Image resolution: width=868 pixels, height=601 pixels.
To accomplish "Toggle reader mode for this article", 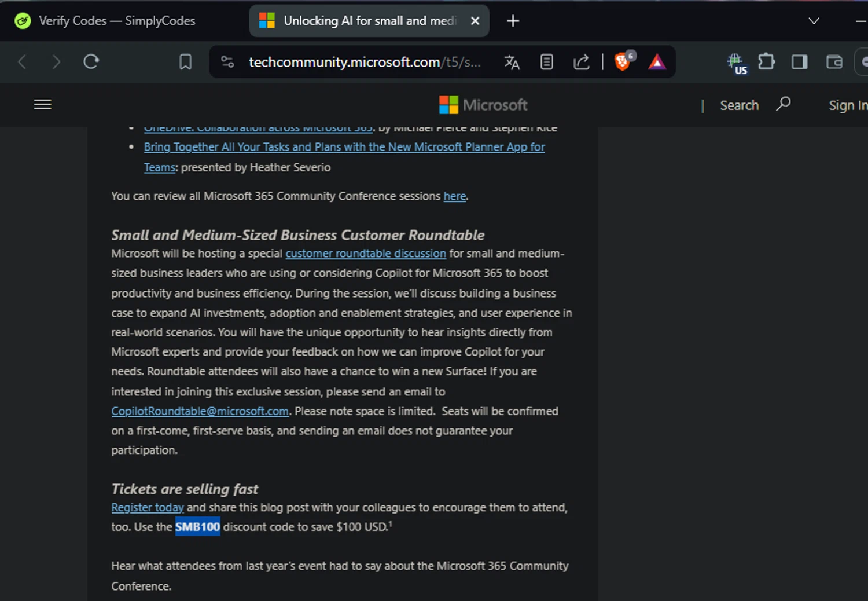I will pyautogui.click(x=546, y=62).
